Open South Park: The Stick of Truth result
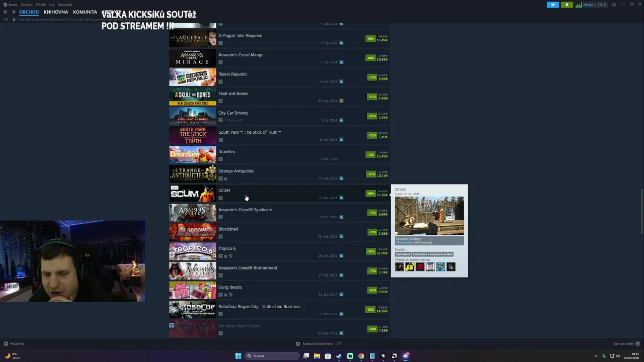The width and height of the screenshot is (644, 362). (x=279, y=136)
